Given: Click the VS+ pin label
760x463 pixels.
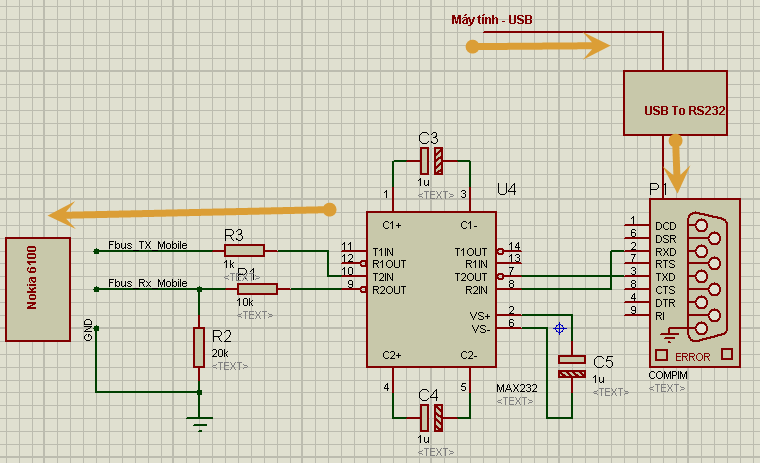Looking at the screenshot, I should tap(480, 316).
